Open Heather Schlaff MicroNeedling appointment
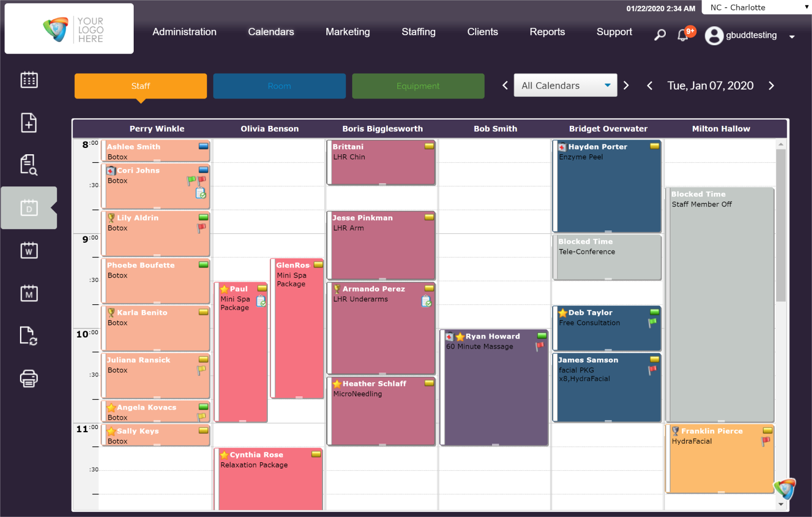 (x=382, y=412)
